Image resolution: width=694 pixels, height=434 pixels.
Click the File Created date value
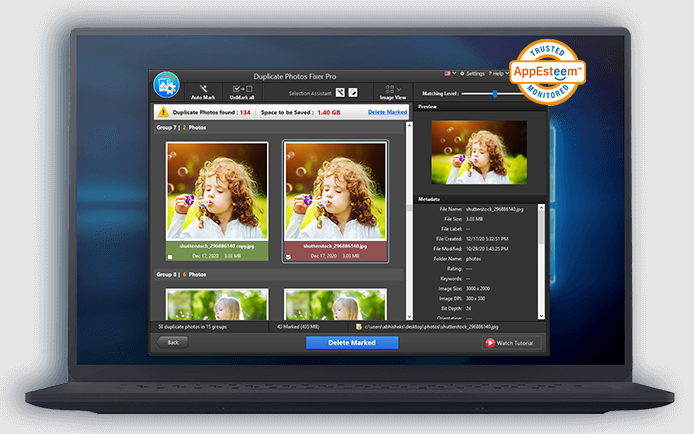(x=487, y=239)
